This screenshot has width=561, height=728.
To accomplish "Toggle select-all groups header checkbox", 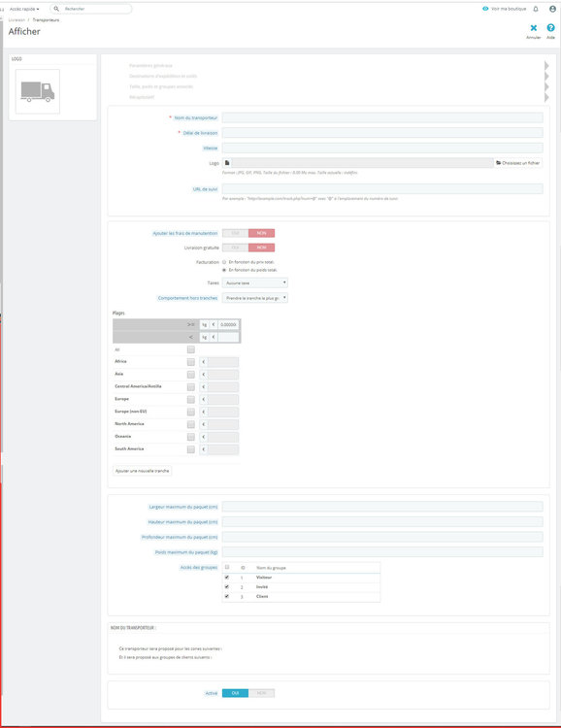I will pyautogui.click(x=227, y=567).
